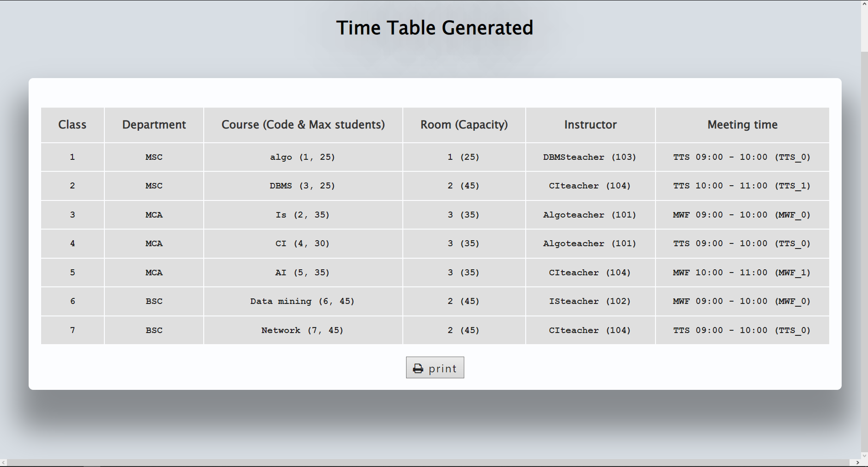This screenshot has width=868, height=467.
Task: Select the Class column header
Action: click(72, 125)
